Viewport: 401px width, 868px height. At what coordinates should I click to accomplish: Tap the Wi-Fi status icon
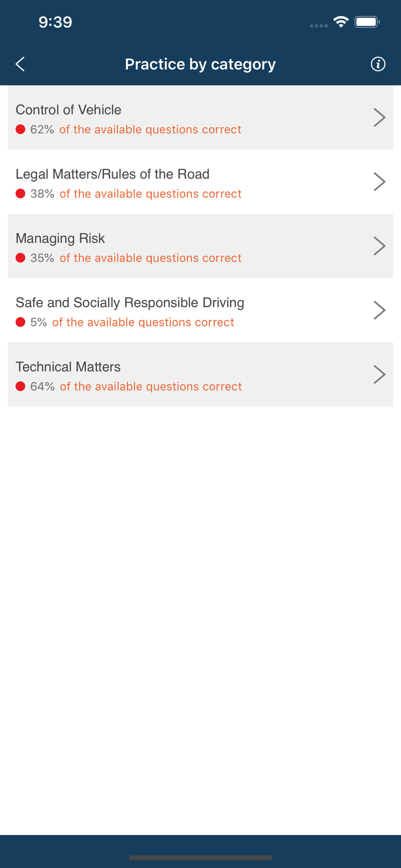point(341,22)
